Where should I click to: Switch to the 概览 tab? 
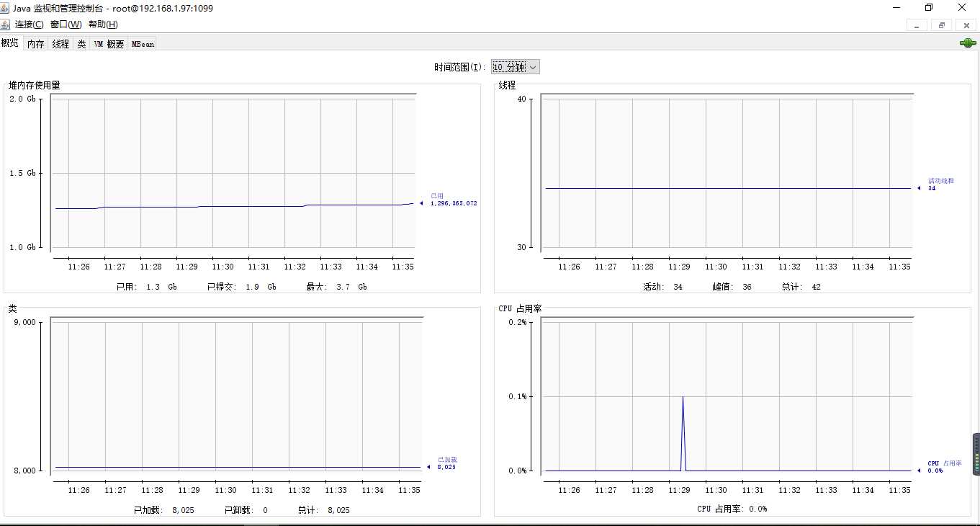coord(11,43)
